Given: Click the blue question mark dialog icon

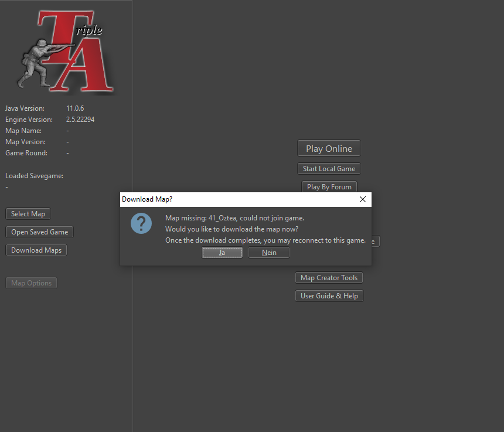Looking at the screenshot, I should (x=141, y=223).
